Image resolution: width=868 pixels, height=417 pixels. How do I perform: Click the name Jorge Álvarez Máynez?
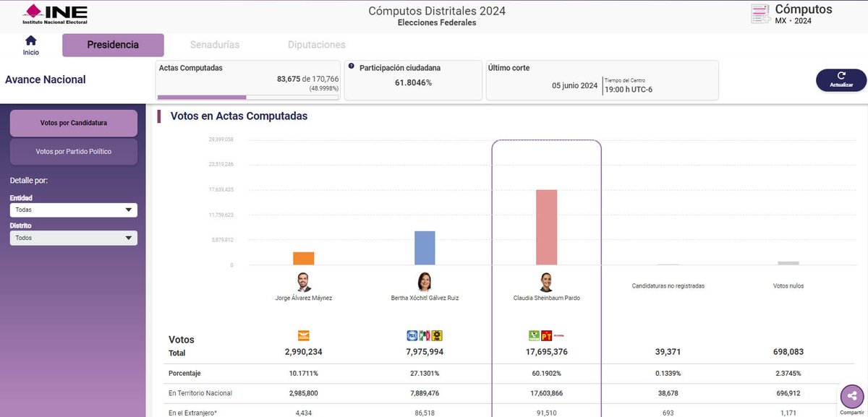(x=304, y=297)
